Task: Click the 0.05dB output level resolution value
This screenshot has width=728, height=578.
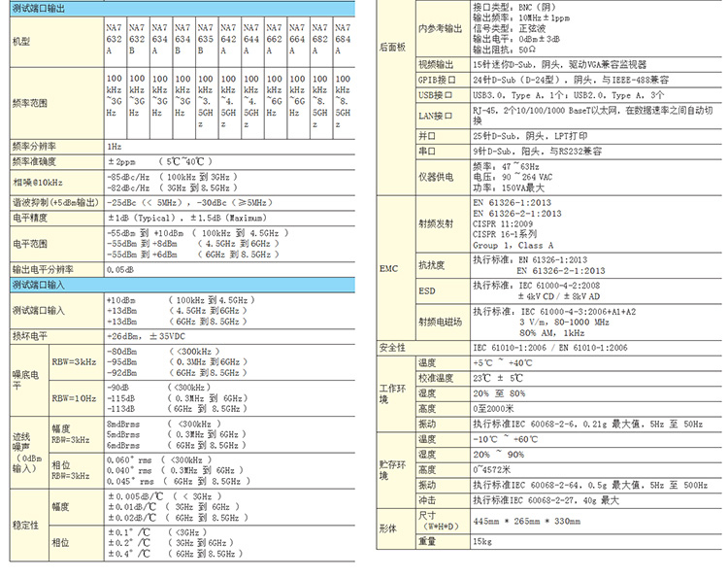Action: tap(120, 269)
